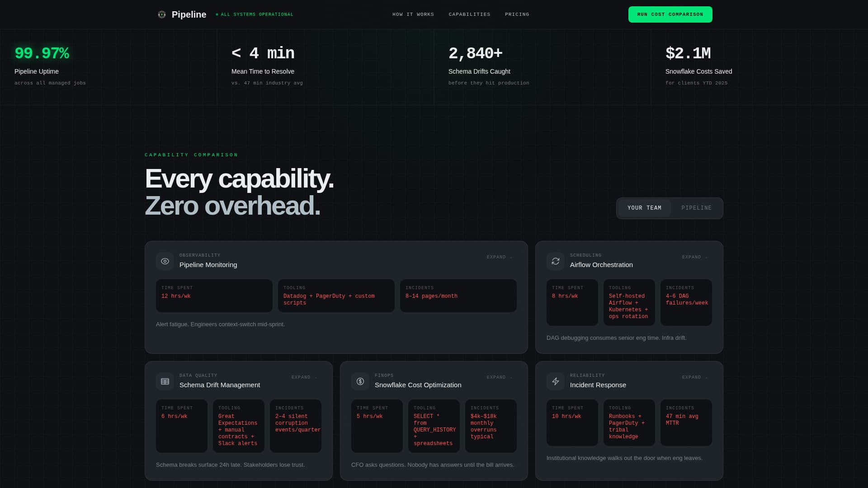Open the Pricing nav link
This screenshot has width=868, height=488.
coord(517,14)
